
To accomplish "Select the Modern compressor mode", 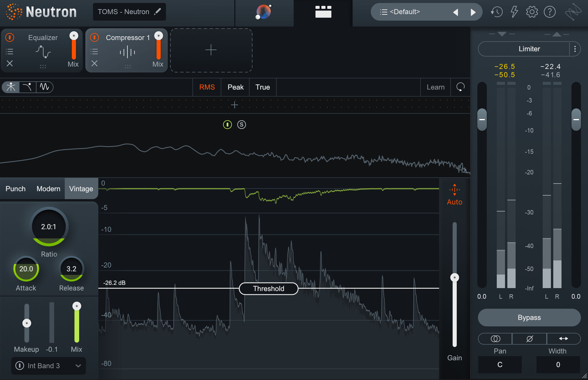I will [x=48, y=189].
